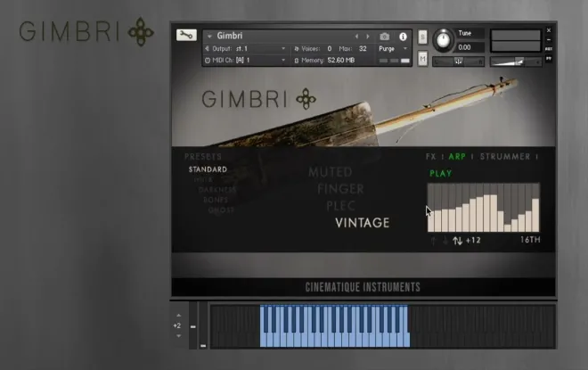588x370 pixels.
Task: Click the last step bar in the arpeggio sequencer
Action: [535, 215]
